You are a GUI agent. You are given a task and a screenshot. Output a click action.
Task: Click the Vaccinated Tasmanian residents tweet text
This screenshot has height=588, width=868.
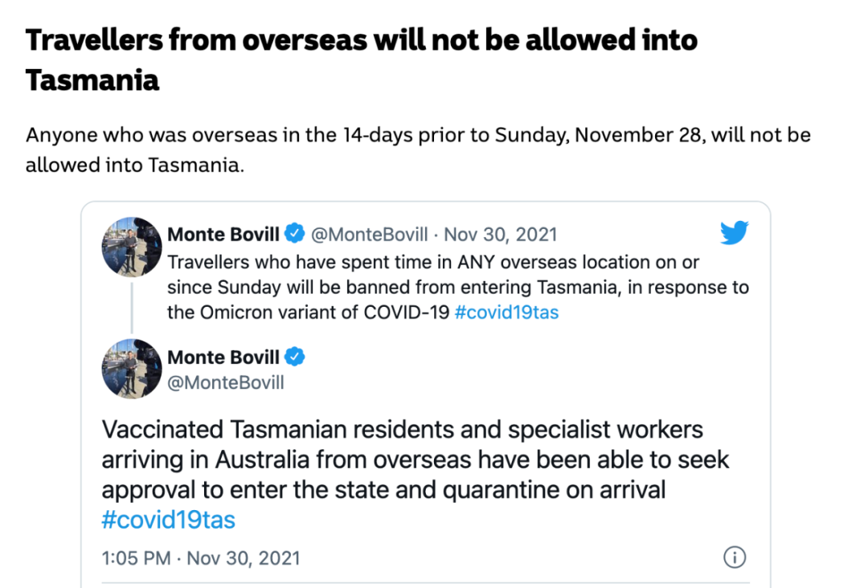click(416, 474)
